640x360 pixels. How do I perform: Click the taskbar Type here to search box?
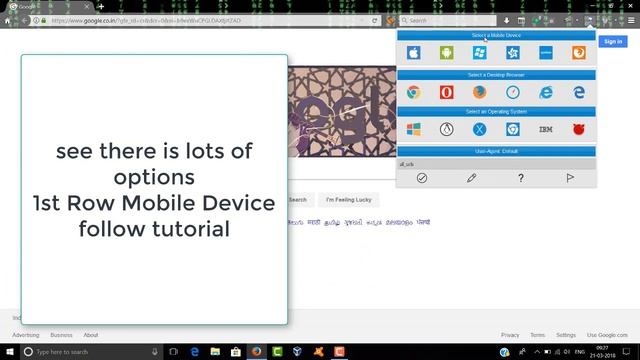click(x=91, y=351)
